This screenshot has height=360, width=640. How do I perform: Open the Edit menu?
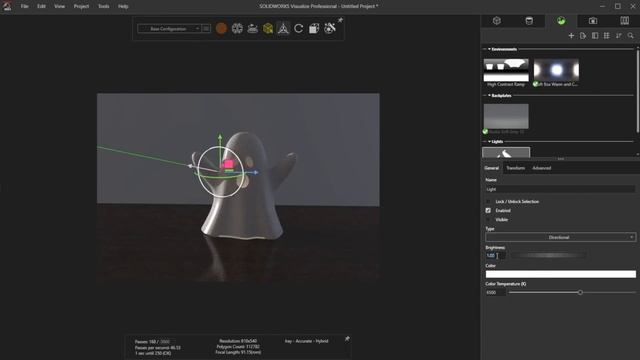41,6
